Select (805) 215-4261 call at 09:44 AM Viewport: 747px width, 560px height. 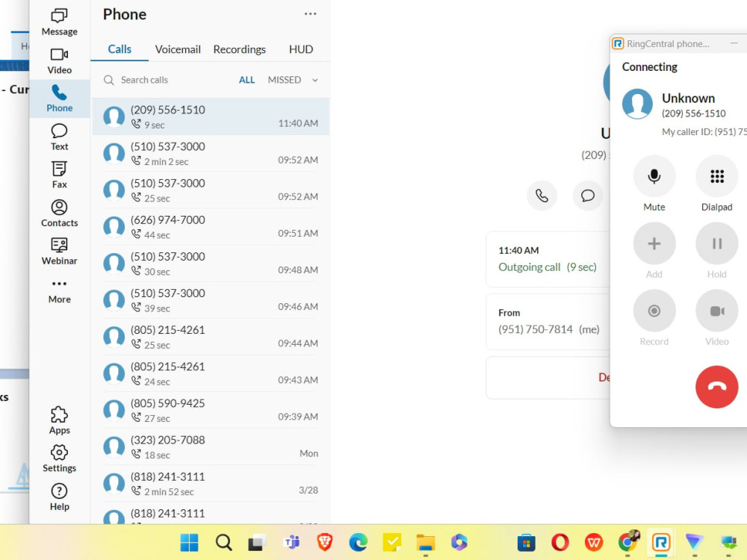coord(210,337)
